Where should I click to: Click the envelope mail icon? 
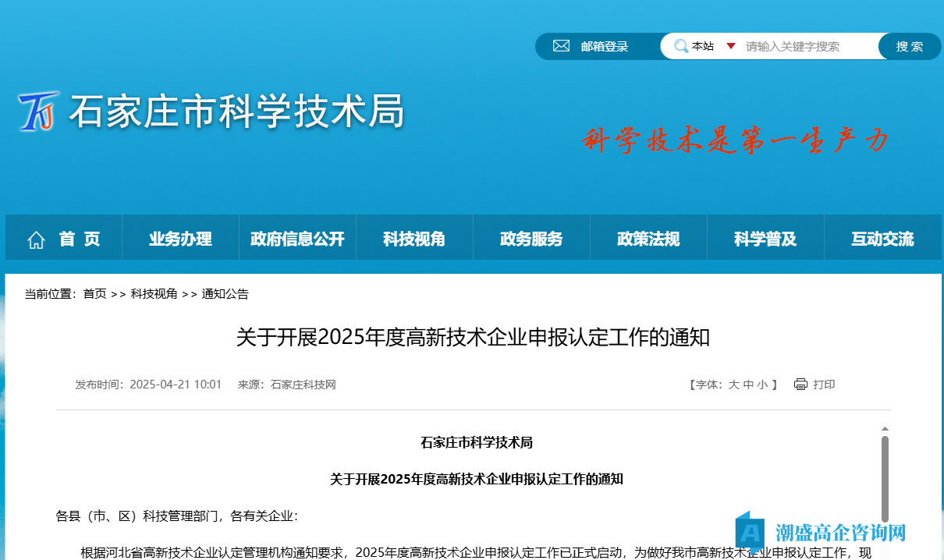561,46
